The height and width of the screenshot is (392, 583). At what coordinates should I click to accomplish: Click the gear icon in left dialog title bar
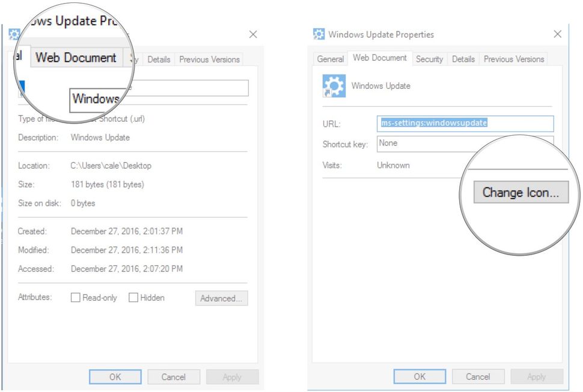(x=14, y=34)
